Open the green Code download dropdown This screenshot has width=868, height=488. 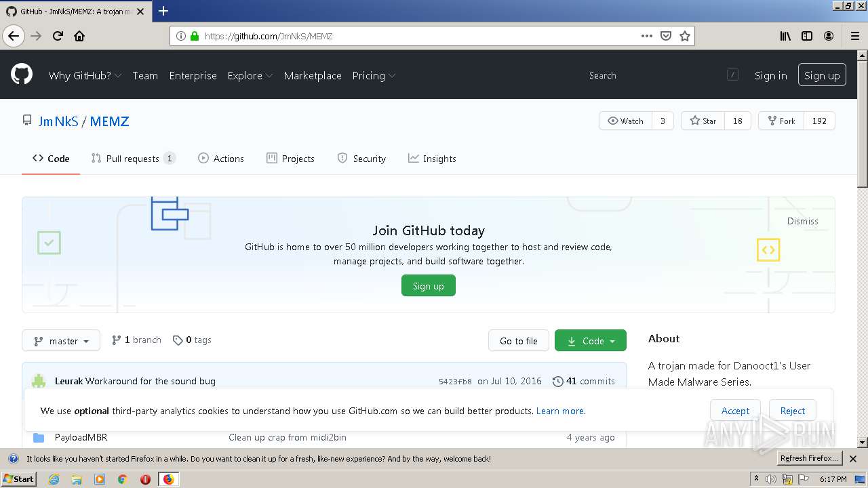click(591, 340)
